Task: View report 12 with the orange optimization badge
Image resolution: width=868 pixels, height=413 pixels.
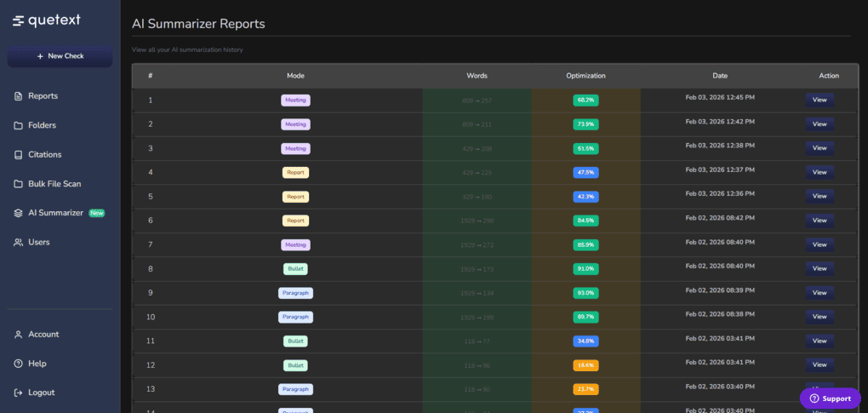Action: (819, 364)
